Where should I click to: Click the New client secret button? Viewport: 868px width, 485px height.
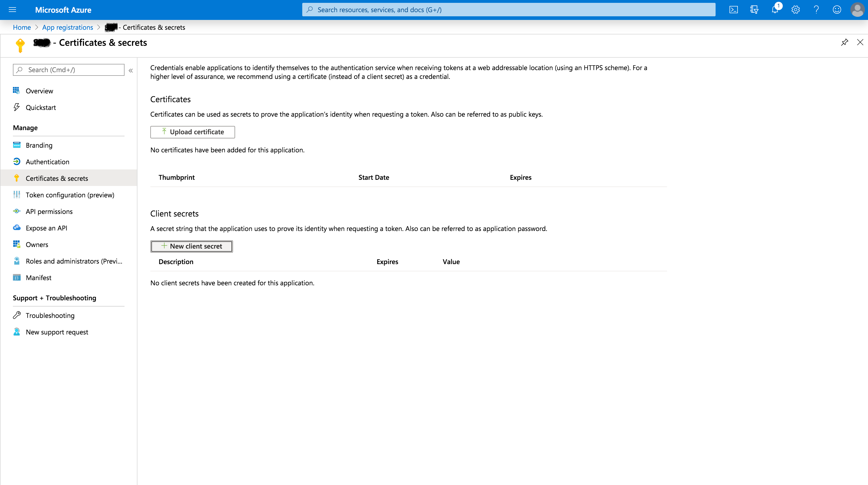(191, 246)
